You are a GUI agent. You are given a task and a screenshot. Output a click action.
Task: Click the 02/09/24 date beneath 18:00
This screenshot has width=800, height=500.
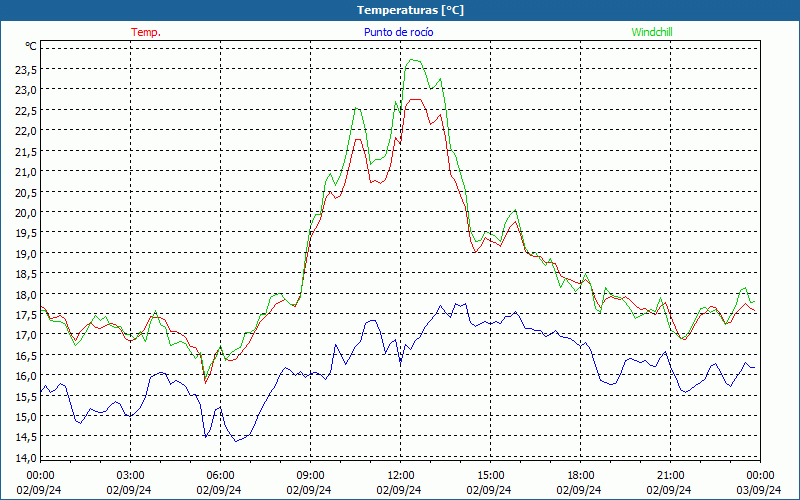[579, 490]
